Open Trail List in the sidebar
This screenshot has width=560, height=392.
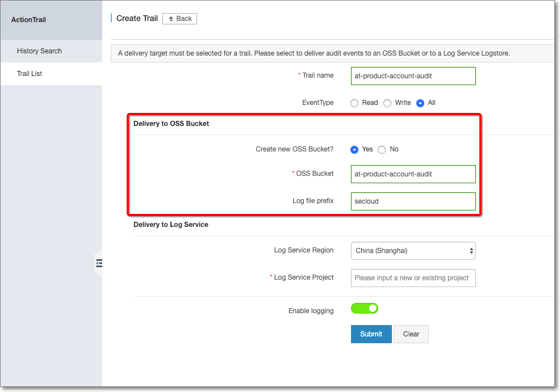pos(52,74)
